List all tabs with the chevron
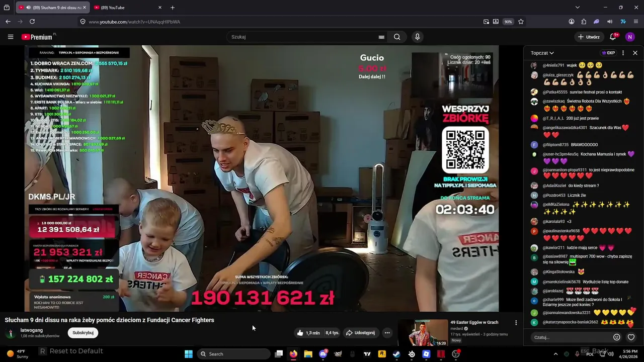This screenshot has width=644, height=362. (577, 8)
